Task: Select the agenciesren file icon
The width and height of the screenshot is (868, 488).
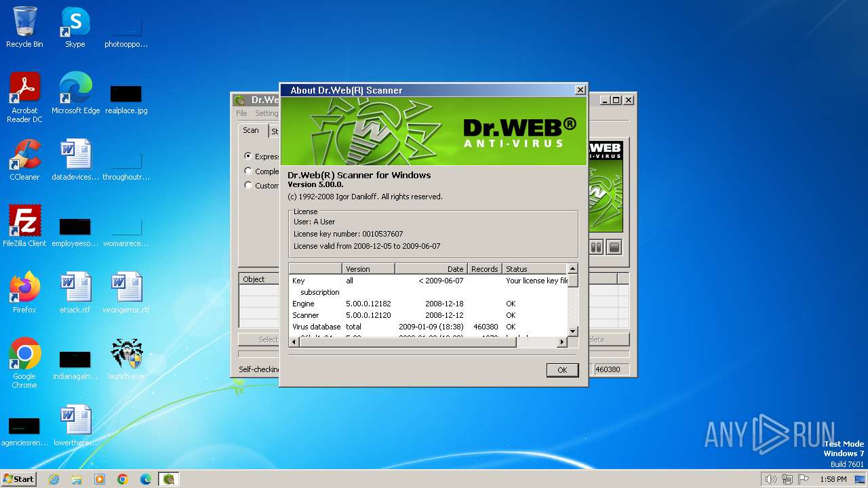Action: point(24,431)
